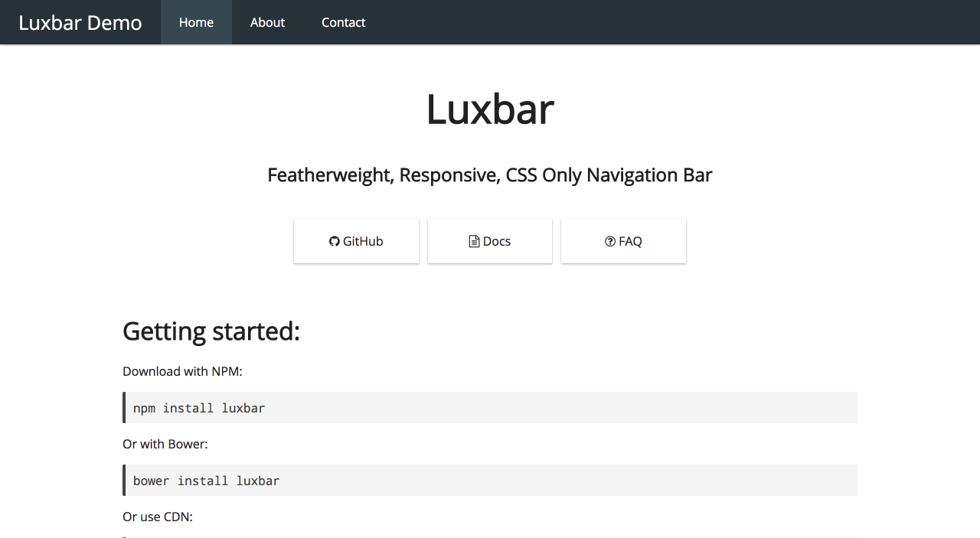Select the npm install luxbar code block
The width and height of the screenshot is (980, 538).
[x=490, y=407]
